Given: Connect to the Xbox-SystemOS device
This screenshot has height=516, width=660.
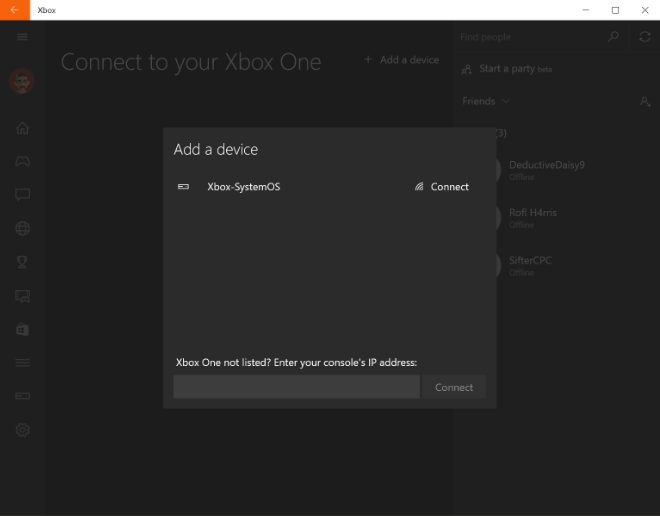Looking at the screenshot, I should tap(441, 187).
